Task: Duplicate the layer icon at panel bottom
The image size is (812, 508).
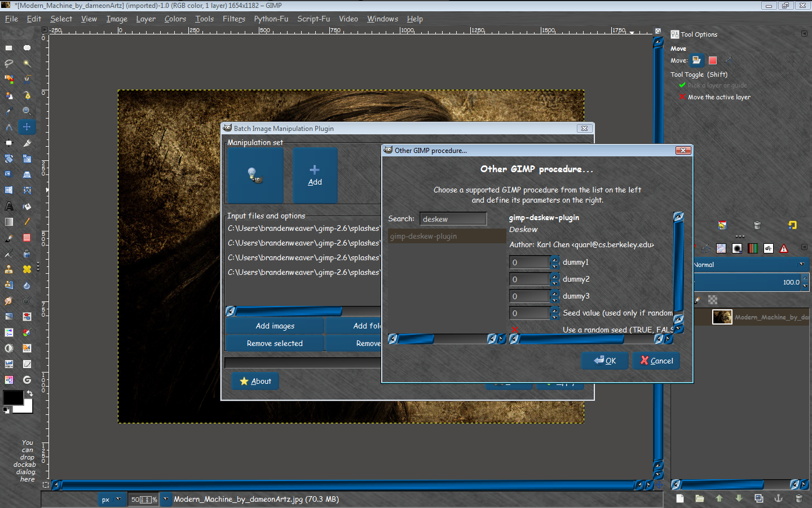Action: 758,498
